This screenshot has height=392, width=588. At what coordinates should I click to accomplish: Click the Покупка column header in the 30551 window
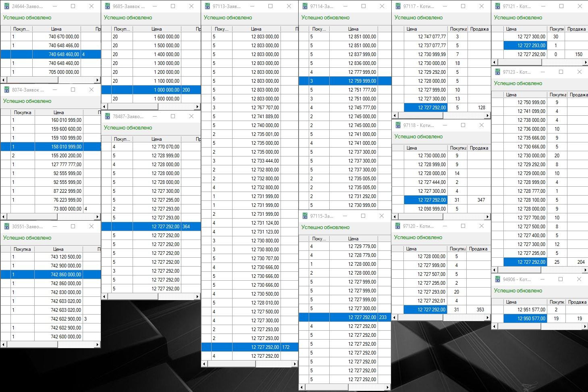point(22,249)
